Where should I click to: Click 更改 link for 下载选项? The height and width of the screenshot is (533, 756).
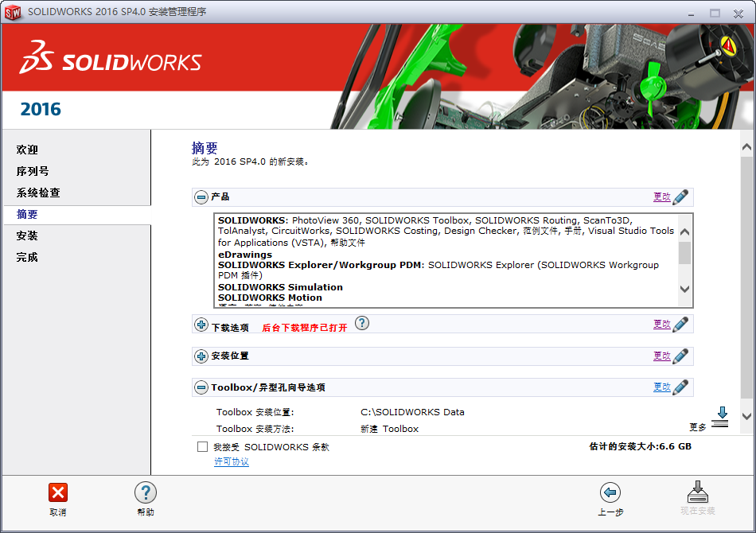coord(662,324)
